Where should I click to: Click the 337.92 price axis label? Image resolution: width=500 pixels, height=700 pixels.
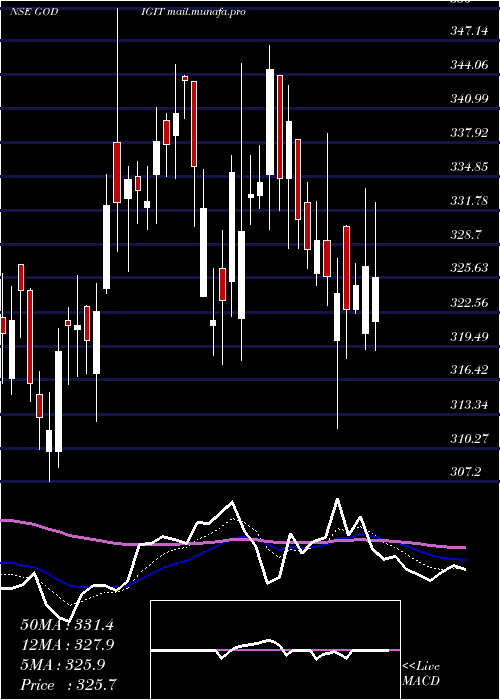(469, 133)
